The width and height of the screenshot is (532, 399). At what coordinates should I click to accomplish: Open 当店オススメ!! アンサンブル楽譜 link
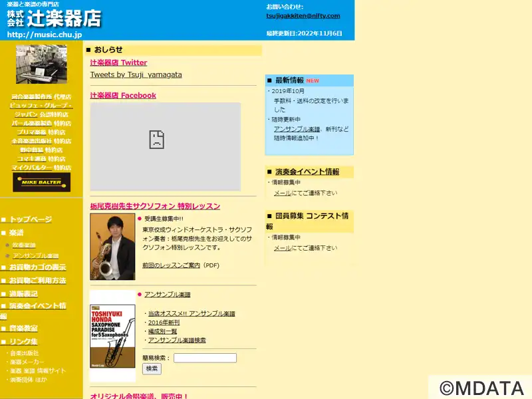click(x=192, y=313)
